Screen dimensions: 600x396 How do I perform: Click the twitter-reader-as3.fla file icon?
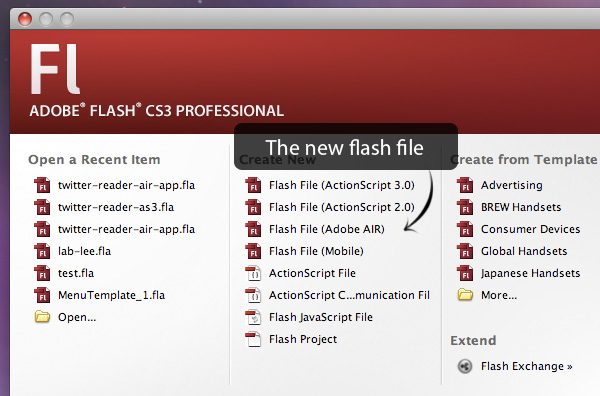(x=42, y=207)
